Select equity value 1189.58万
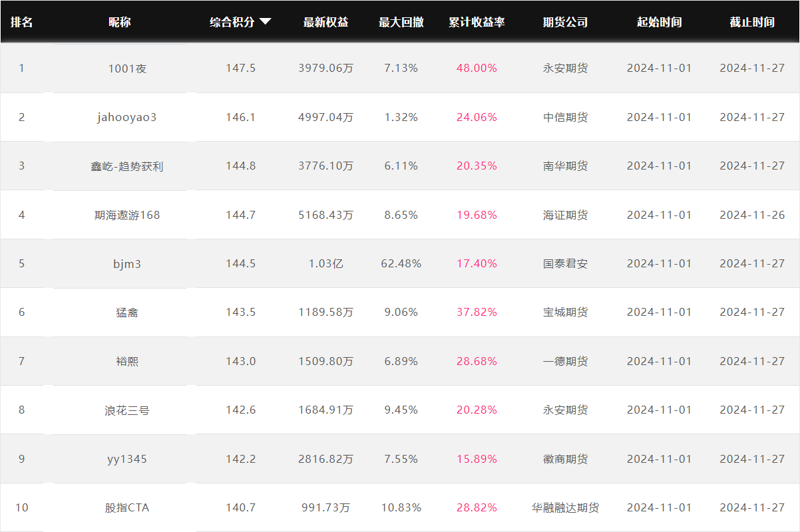The width and height of the screenshot is (800, 532). 326,312
